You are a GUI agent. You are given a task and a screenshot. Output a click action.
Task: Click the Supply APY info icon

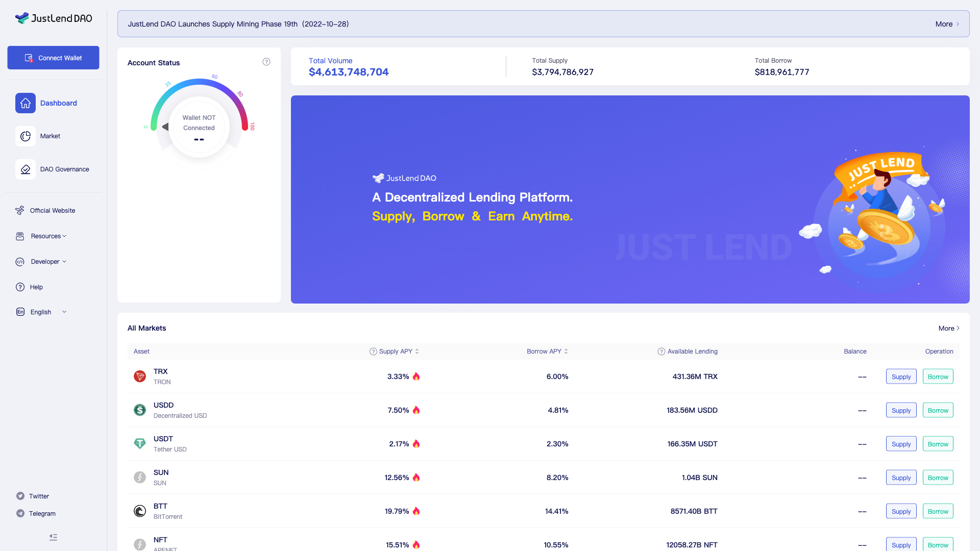(373, 352)
